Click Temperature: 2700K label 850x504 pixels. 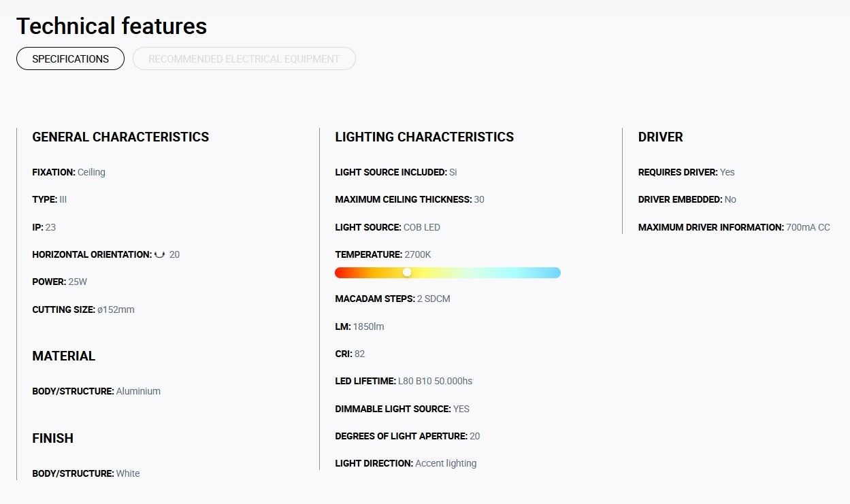[x=383, y=254]
